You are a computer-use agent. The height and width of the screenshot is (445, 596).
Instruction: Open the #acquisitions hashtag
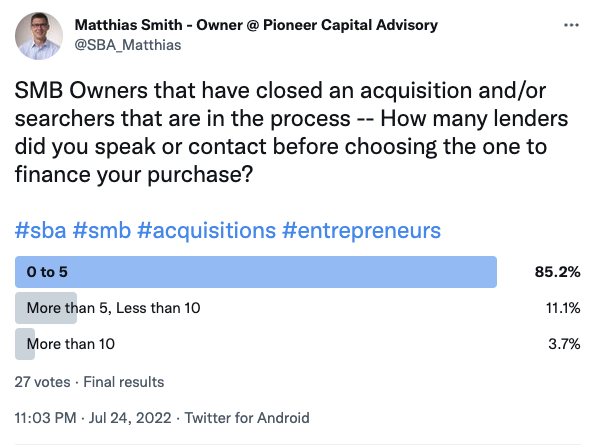pos(206,230)
